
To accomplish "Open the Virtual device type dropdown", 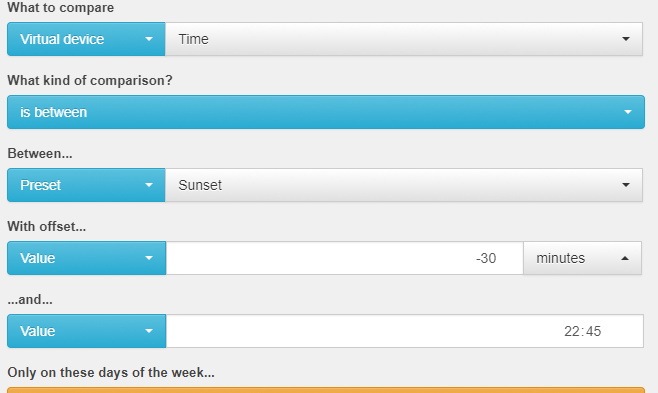I will point(86,39).
